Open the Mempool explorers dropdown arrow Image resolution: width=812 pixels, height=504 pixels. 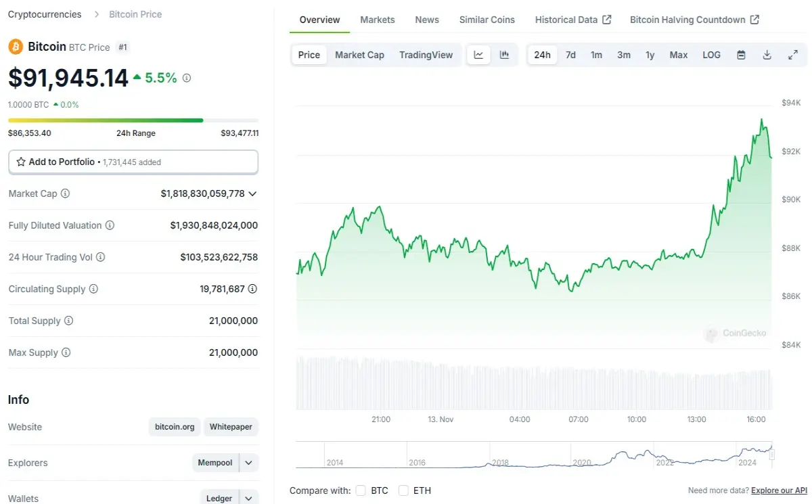tap(248, 463)
